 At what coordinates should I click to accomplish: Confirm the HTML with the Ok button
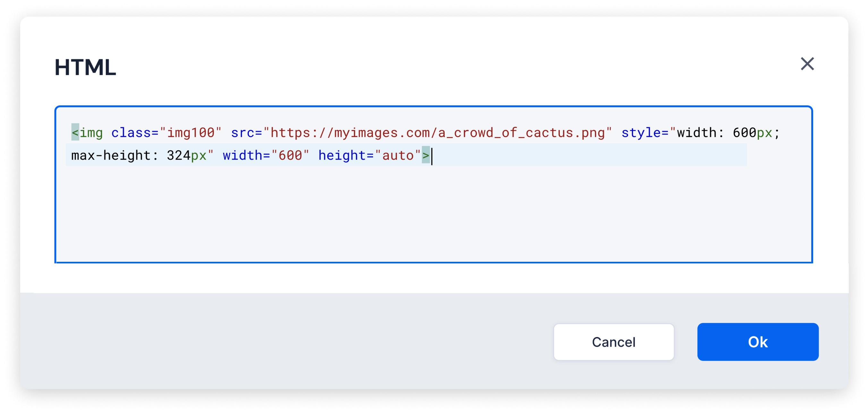[757, 342]
